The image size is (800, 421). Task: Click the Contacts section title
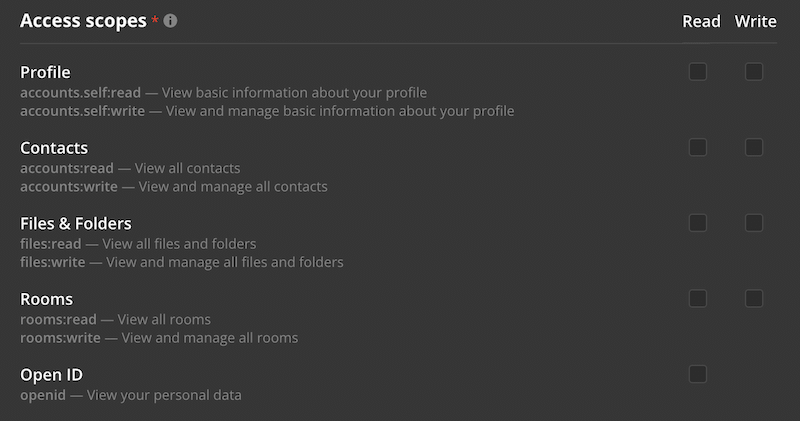tap(54, 148)
